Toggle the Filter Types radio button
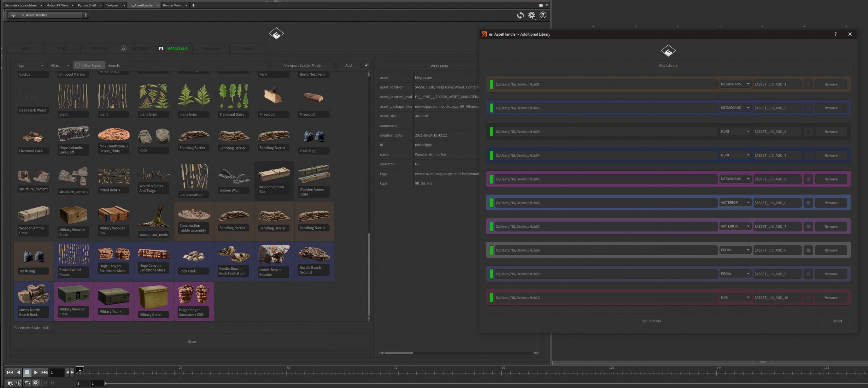 tap(78, 65)
